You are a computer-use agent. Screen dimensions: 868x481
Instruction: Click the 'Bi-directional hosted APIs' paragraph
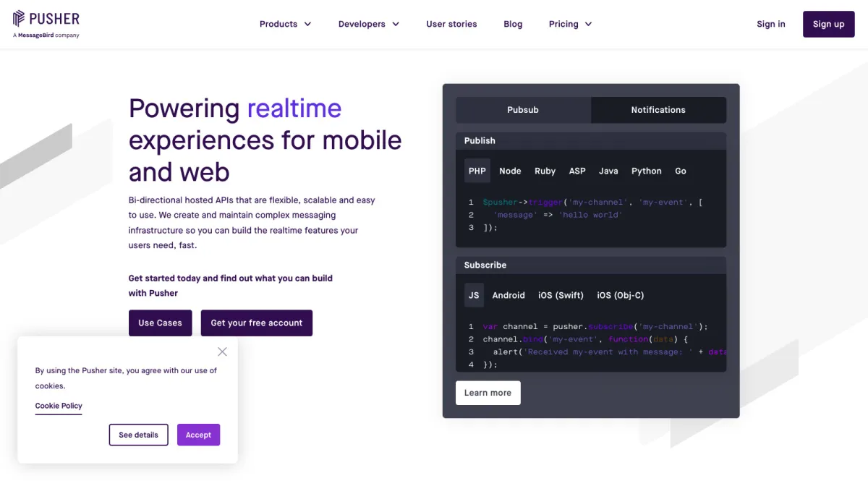tap(252, 223)
